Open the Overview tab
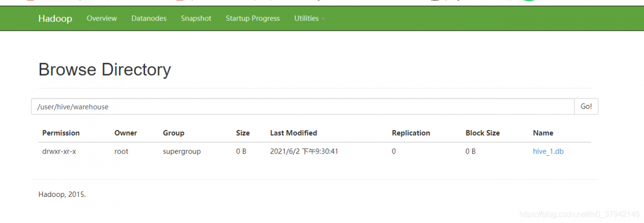The width and height of the screenshot is (644, 223). (102, 19)
